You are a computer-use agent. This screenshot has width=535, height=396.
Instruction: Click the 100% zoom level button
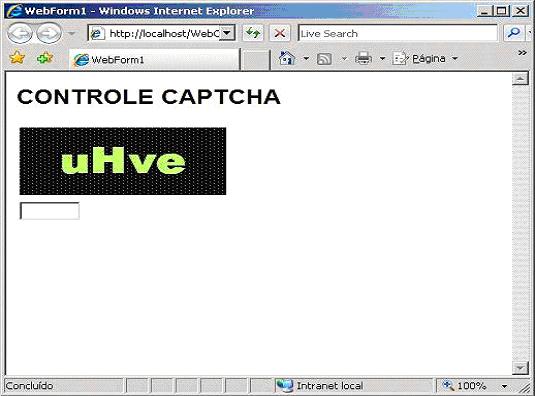(x=464, y=386)
